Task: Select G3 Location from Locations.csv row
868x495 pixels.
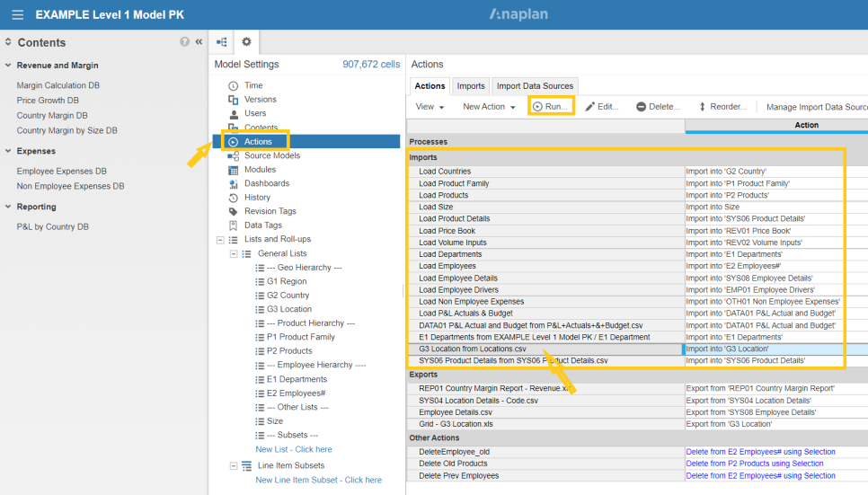Action: click(x=545, y=349)
